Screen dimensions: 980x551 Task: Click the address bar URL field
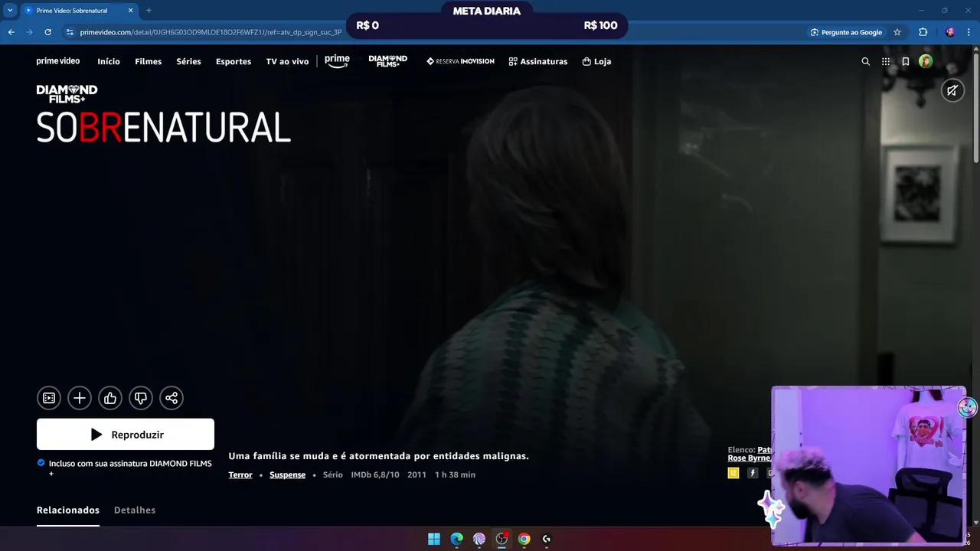[x=211, y=32]
